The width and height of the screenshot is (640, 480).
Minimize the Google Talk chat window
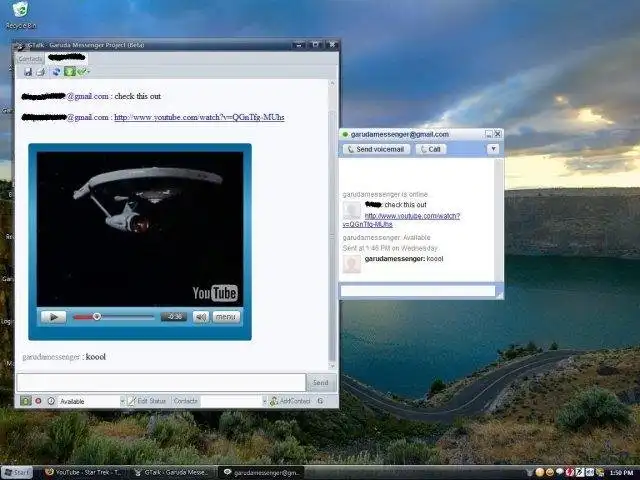[x=489, y=134]
